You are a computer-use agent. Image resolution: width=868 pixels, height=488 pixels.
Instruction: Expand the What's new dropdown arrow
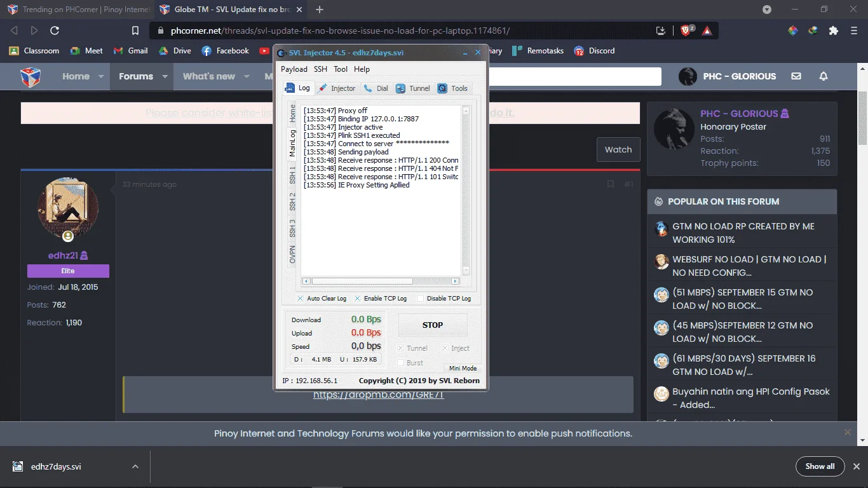(x=247, y=76)
